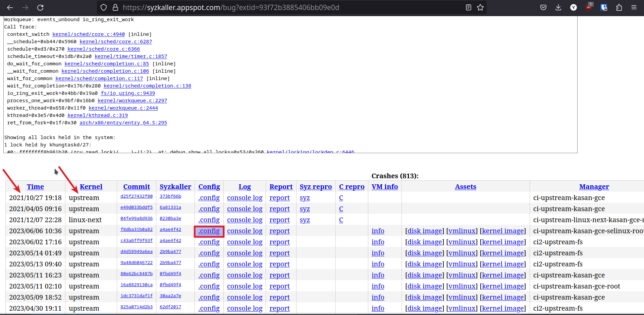Open the fs/io_uring.c:9439 source link
Image resolution: width=644 pixels, height=315 pixels.
(x=128, y=93)
